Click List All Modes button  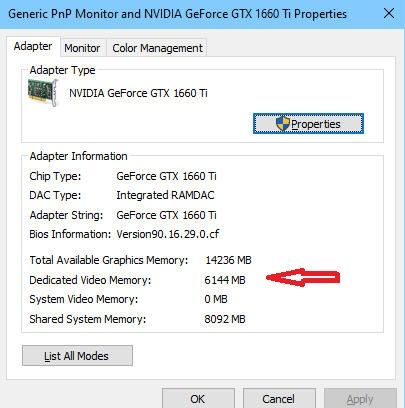pos(77,356)
